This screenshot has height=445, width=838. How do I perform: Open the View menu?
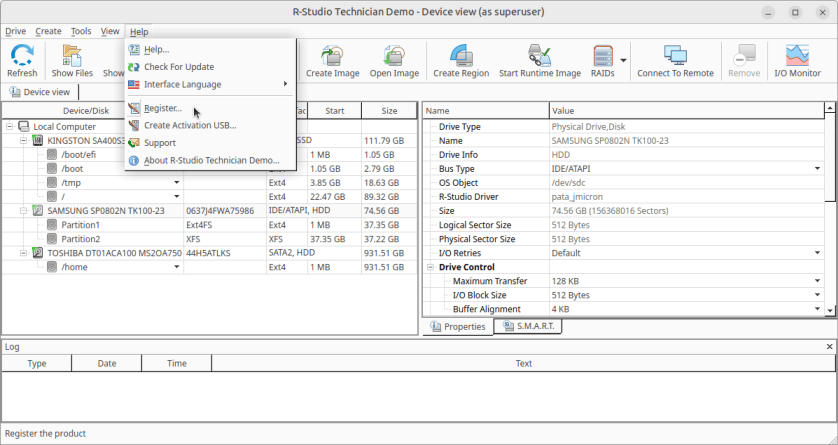[110, 32]
